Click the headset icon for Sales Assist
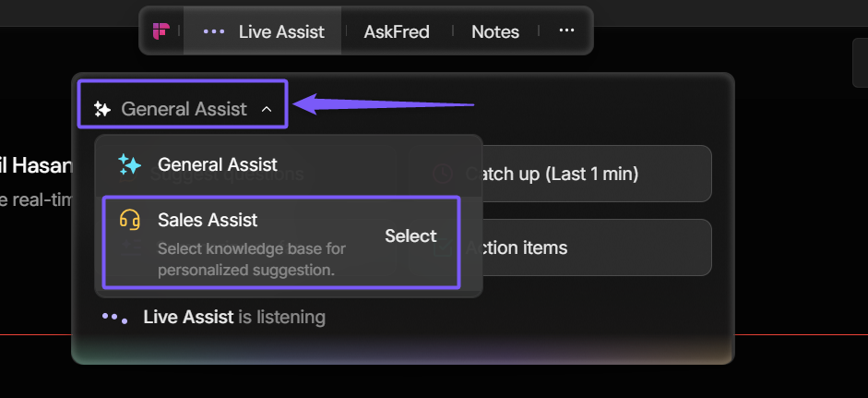The image size is (868, 398). pyautogui.click(x=129, y=221)
